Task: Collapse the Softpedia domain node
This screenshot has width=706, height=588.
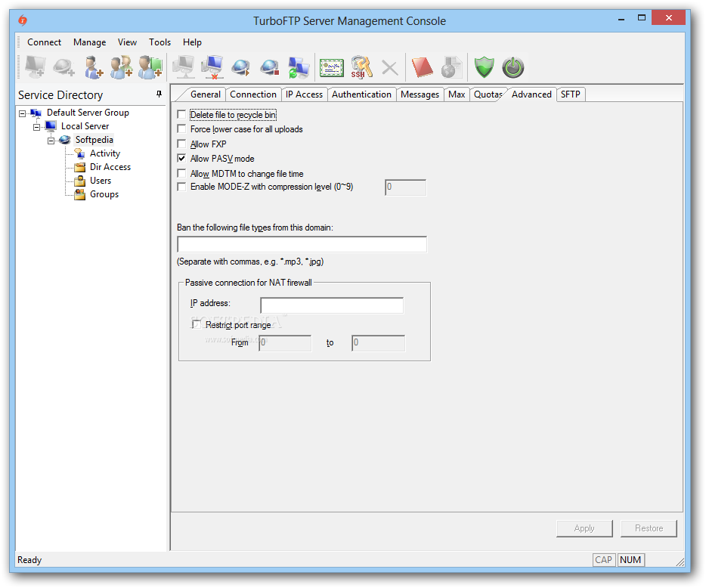Action: [51, 141]
